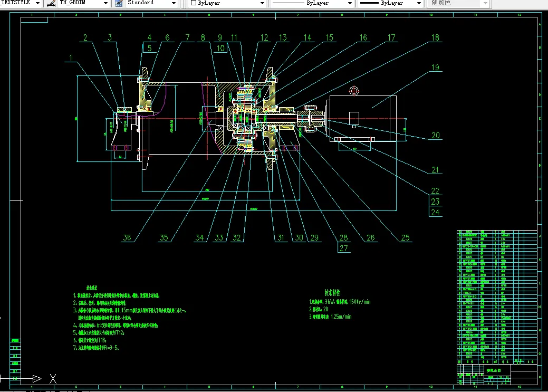Select part callout number 15

click(x=330, y=38)
